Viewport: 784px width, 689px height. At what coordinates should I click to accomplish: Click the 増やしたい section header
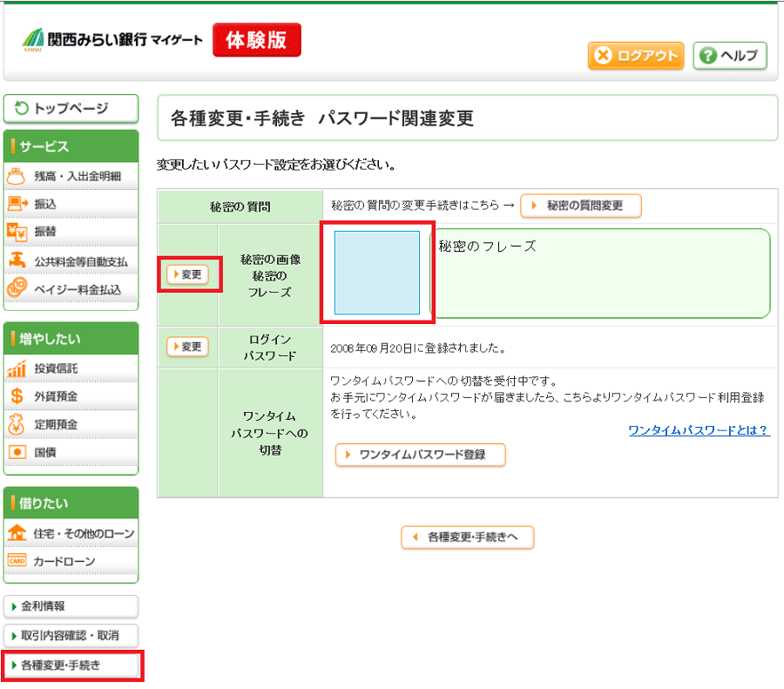point(71,338)
